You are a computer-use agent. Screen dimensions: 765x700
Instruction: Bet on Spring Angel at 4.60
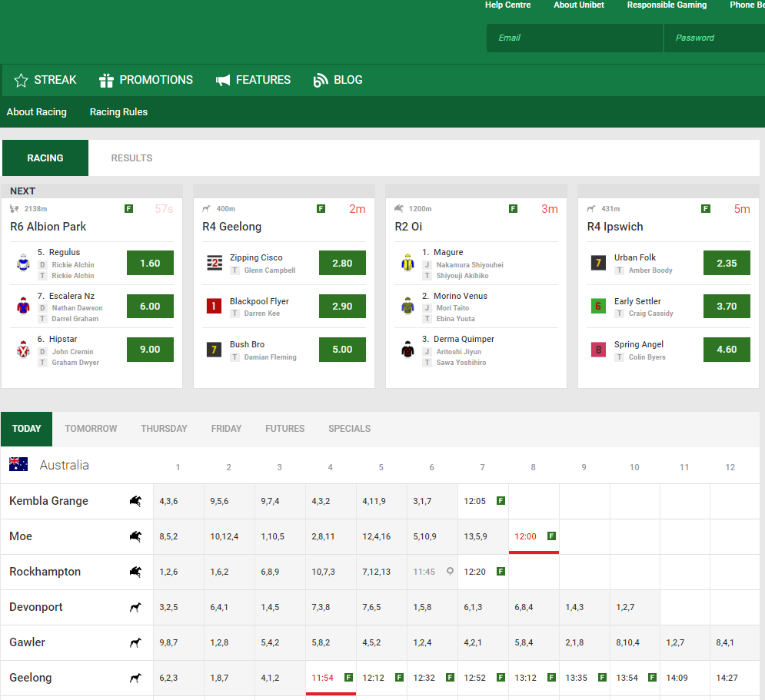[727, 350]
